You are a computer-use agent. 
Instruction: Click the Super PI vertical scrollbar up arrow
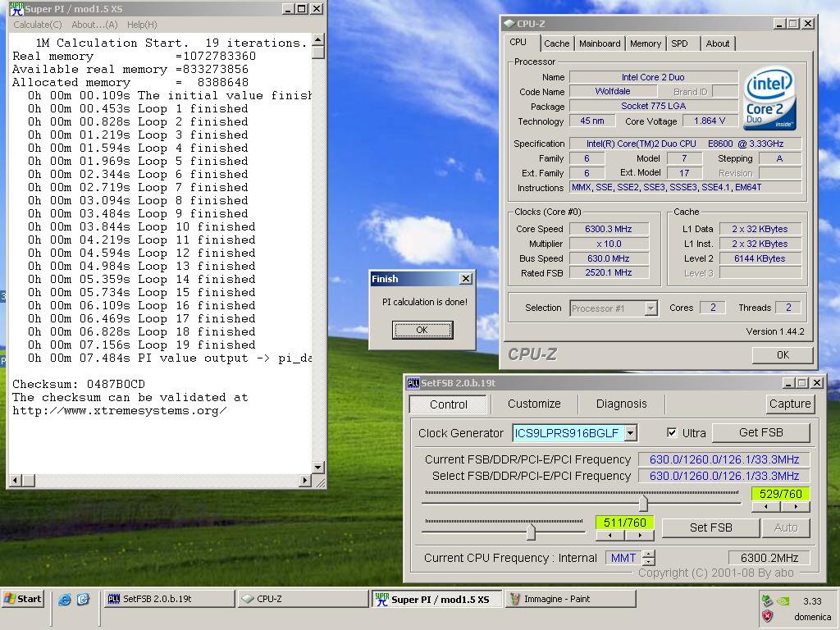tap(317, 39)
